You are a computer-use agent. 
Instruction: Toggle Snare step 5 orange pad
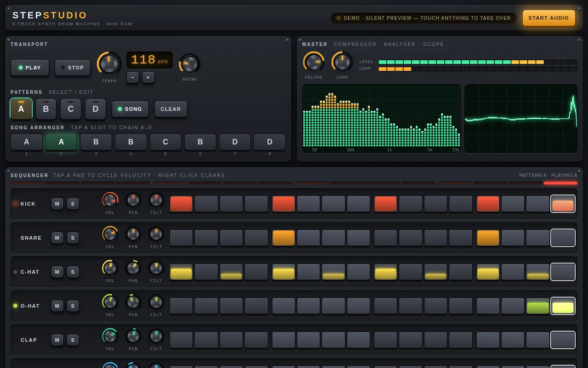[x=283, y=238]
